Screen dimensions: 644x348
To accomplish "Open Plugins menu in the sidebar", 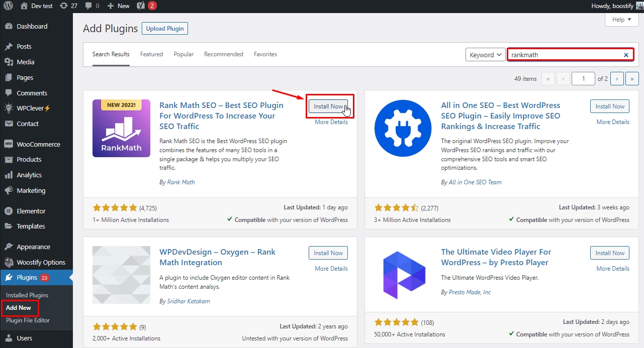I will pyautogui.click(x=36, y=277).
